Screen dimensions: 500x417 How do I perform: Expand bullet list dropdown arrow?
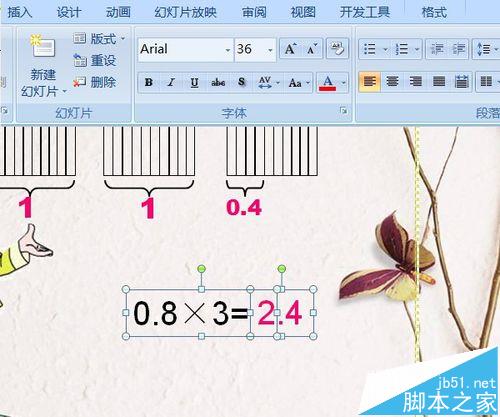[x=386, y=50]
